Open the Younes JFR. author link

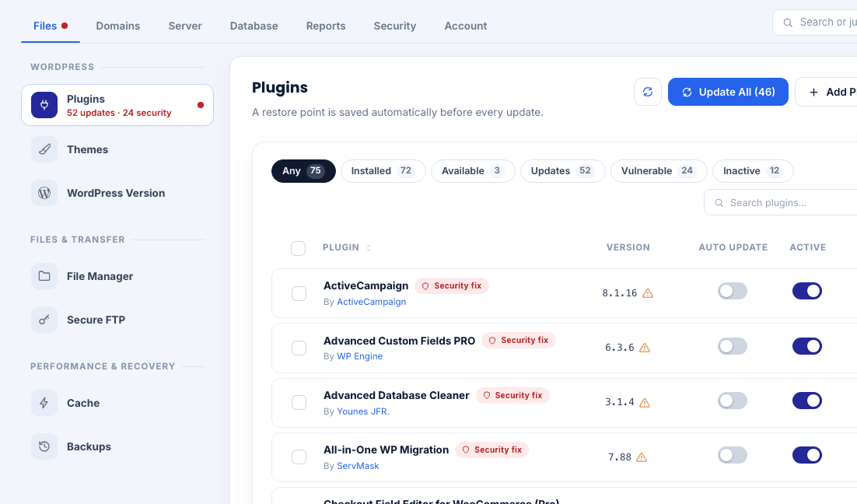[363, 411]
